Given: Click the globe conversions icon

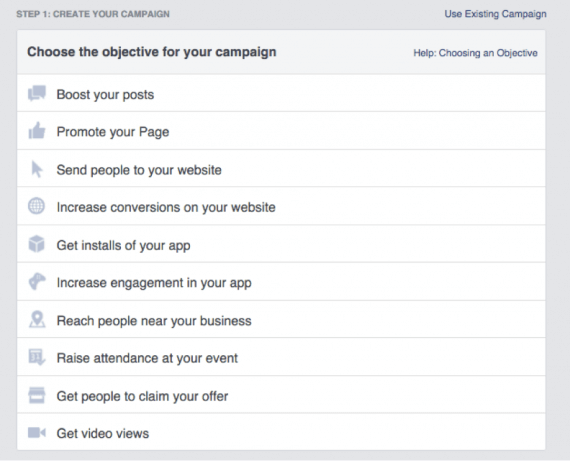Looking at the screenshot, I should pyautogui.click(x=36, y=206).
